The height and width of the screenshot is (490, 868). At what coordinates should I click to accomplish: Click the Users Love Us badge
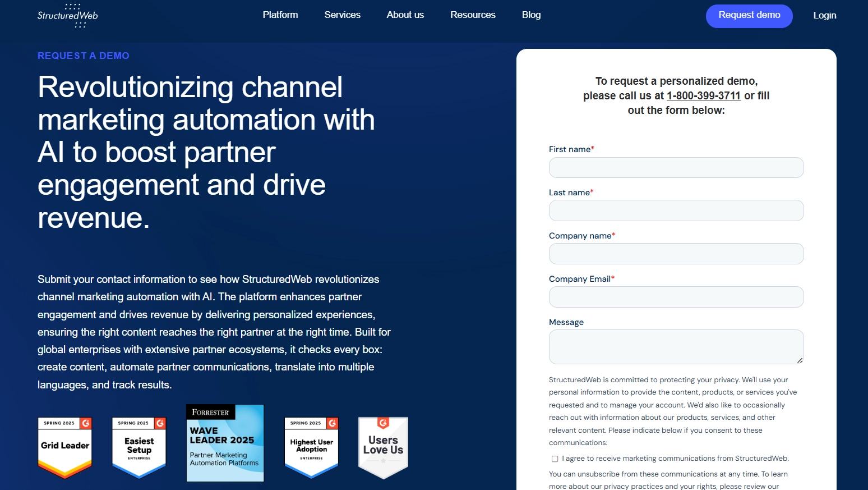coord(383,448)
